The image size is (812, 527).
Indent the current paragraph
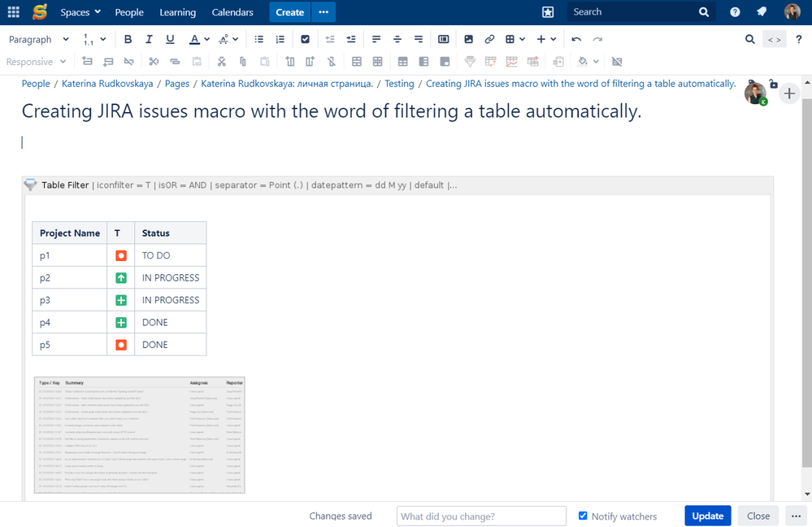(x=351, y=39)
